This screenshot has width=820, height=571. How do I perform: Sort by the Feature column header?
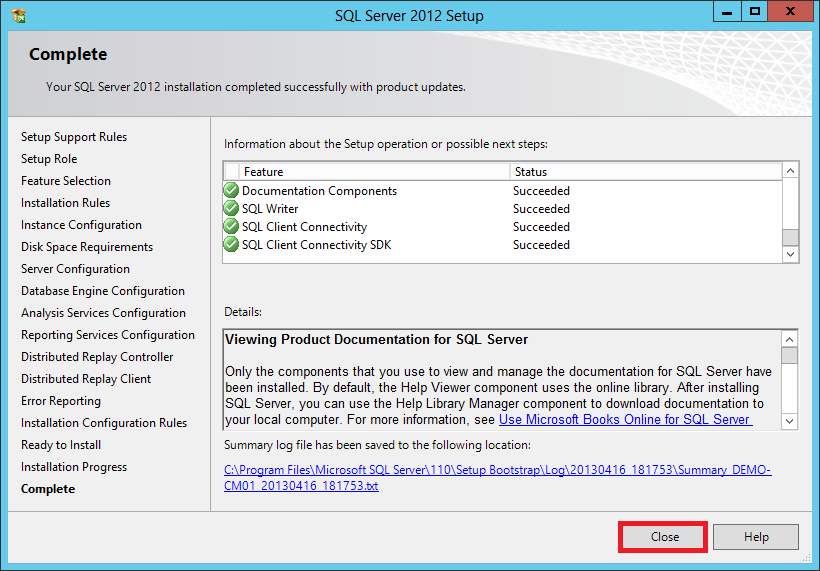[x=375, y=172]
